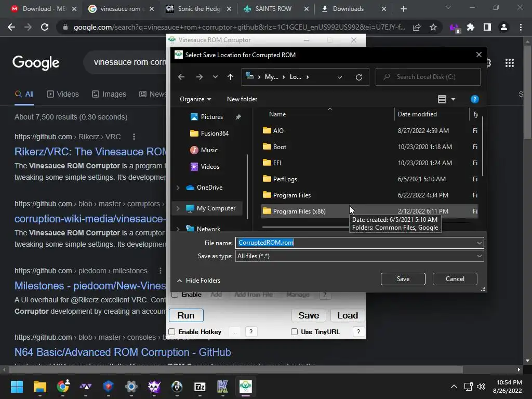Go up one folder level

tap(230, 77)
